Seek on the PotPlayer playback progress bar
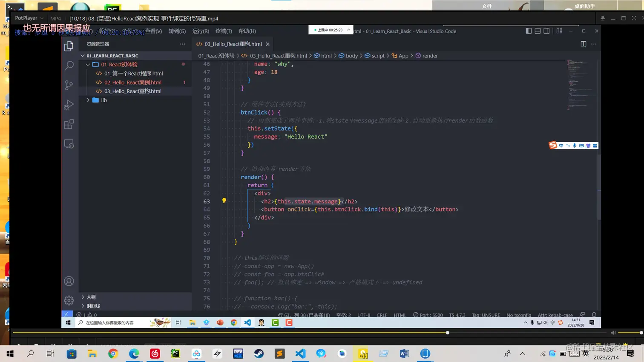This screenshot has height=362, width=644. coord(310,333)
